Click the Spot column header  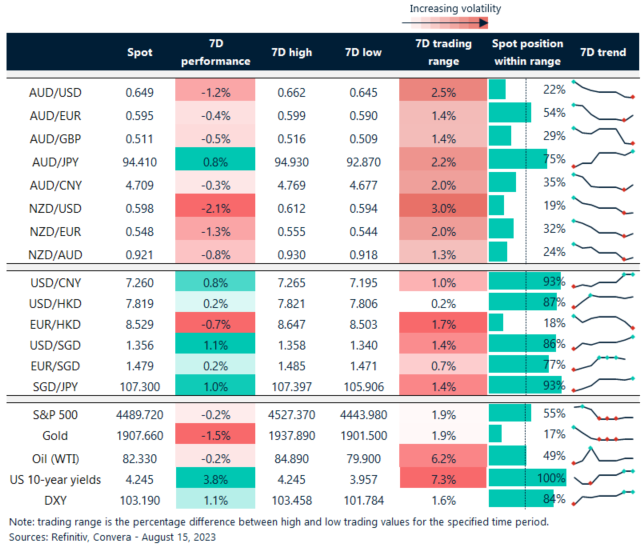[x=140, y=52]
